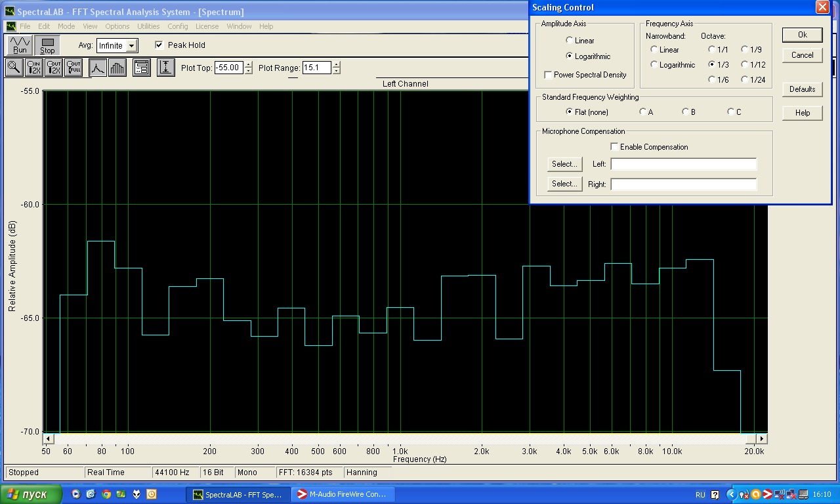Click the Zoom In 2X icon

(33, 68)
